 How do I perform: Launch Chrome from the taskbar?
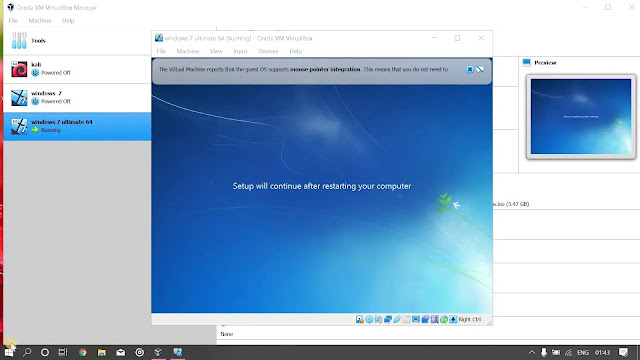coord(82,352)
